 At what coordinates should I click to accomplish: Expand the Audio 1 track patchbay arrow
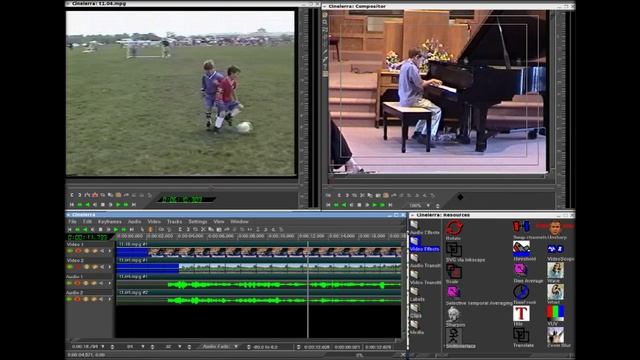tap(110, 283)
